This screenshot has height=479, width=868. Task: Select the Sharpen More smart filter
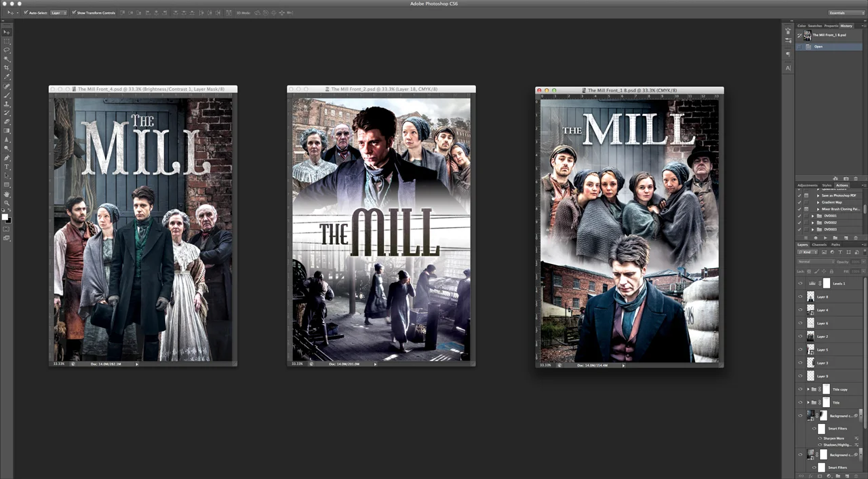pos(835,438)
